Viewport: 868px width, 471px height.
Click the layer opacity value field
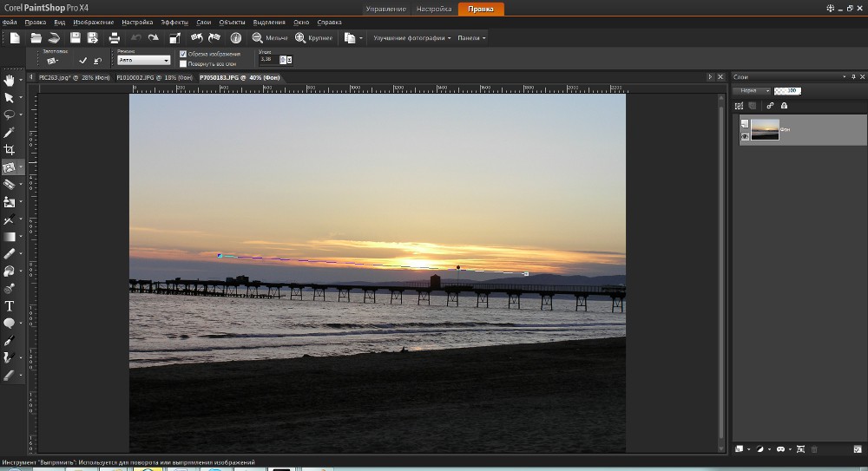(x=788, y=90)
